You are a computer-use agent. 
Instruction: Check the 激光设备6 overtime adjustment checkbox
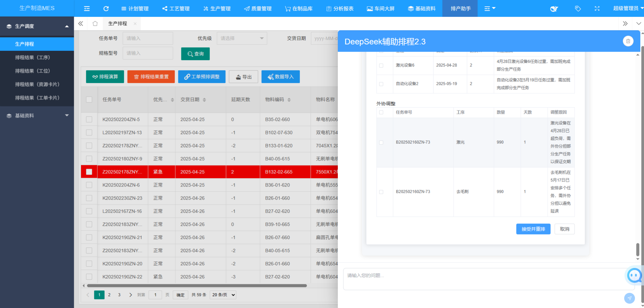click(x=381, y=66)
